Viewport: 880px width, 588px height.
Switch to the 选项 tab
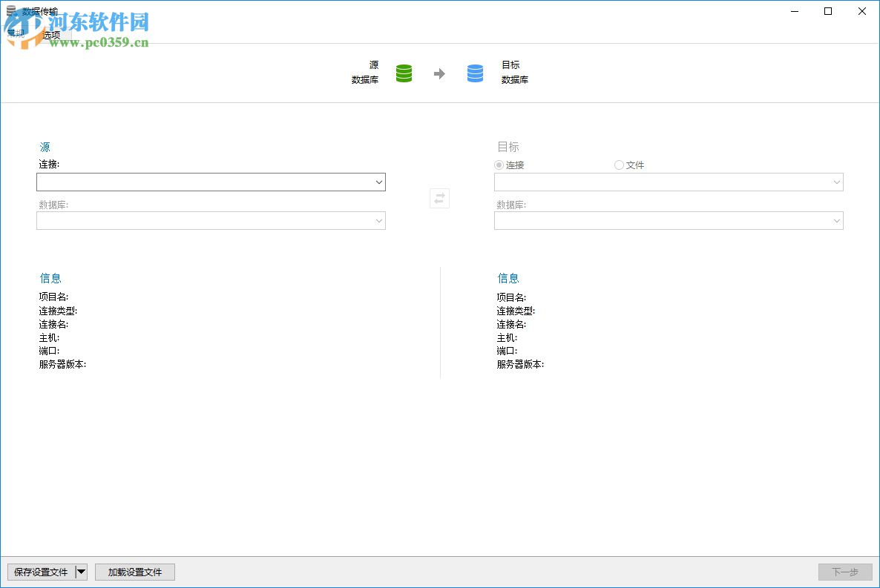pos(50,34)
